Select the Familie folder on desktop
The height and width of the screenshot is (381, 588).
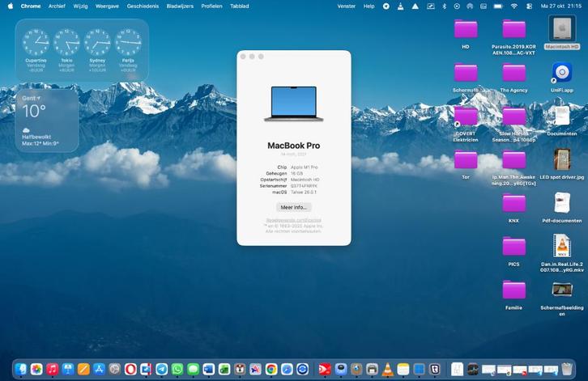[513, 291]
